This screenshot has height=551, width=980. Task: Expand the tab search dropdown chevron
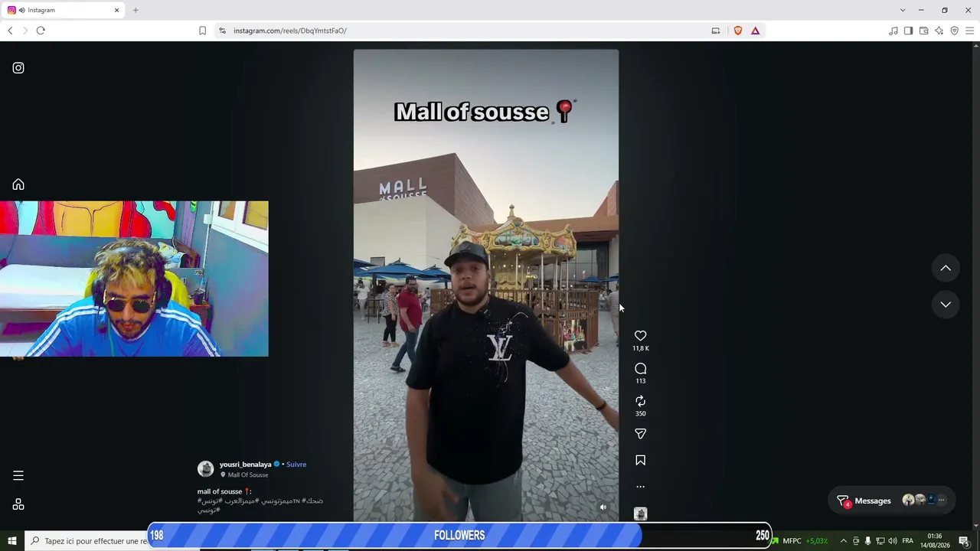click(x=903, y=10)
